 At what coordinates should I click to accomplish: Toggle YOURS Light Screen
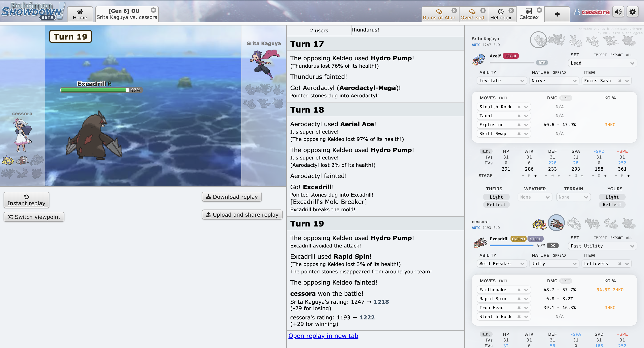612,197
